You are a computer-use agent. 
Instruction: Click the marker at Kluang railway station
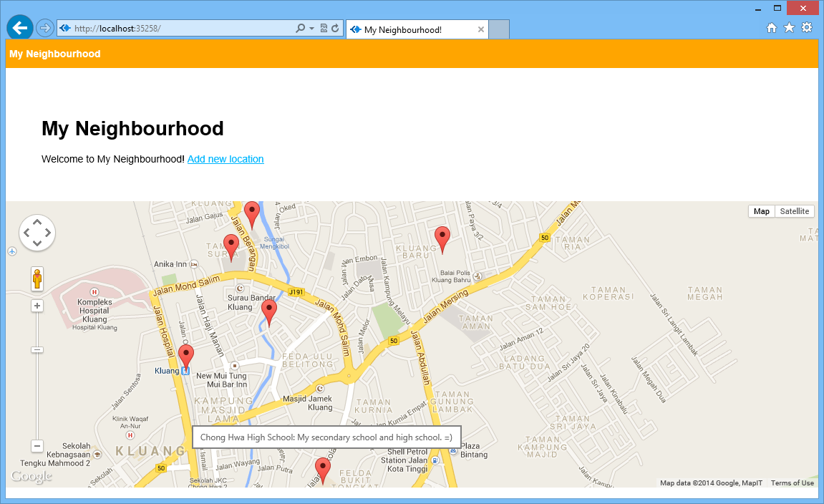pos(186,357)
